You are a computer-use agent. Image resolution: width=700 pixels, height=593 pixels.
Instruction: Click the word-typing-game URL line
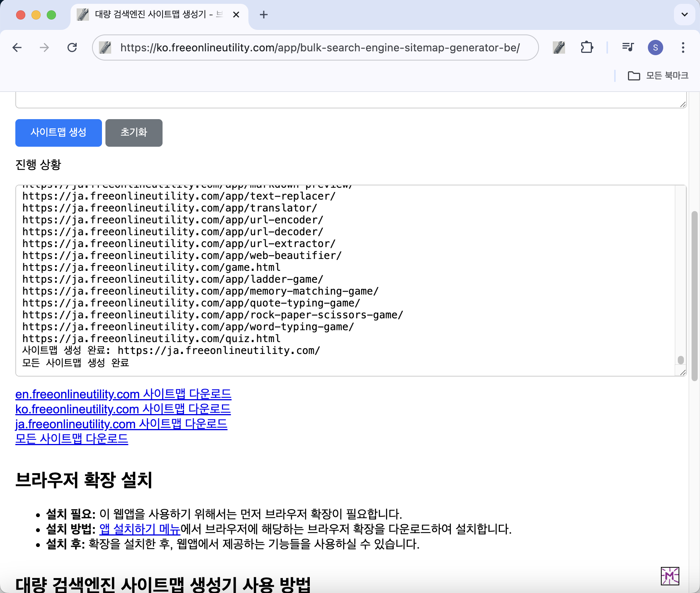(x=188, y=327)
